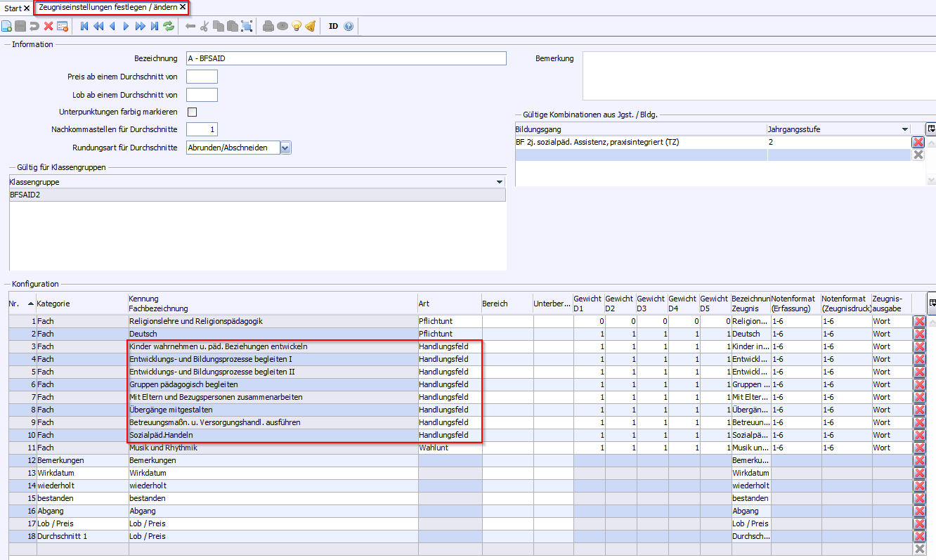This screenshot has height=560, width=936.
Task: Jump to the first record
Action: [x=84, y=26]
